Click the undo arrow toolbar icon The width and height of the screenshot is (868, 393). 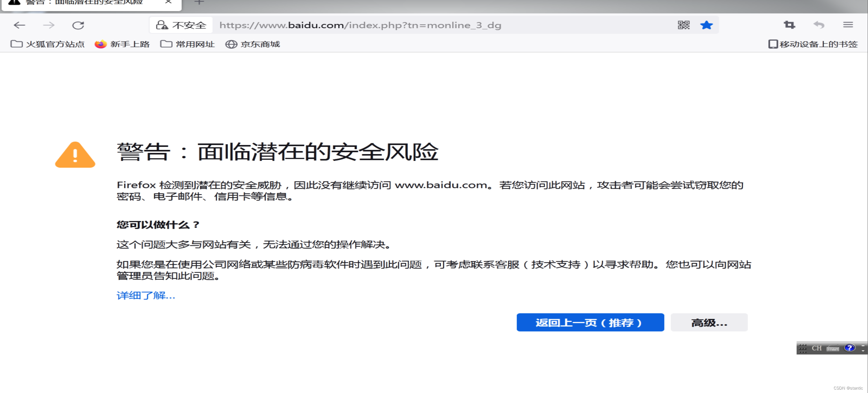pos(819,25)
